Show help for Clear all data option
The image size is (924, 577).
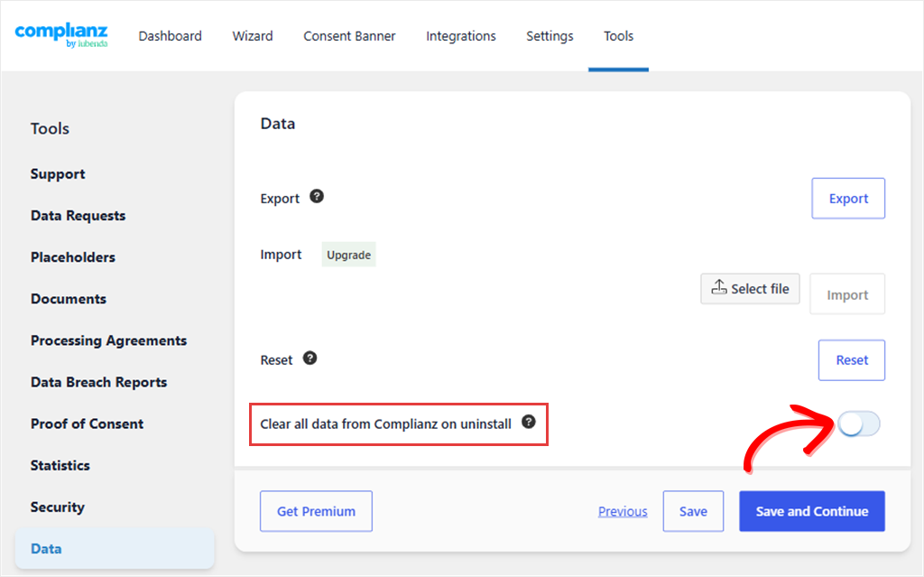point(529,422)
